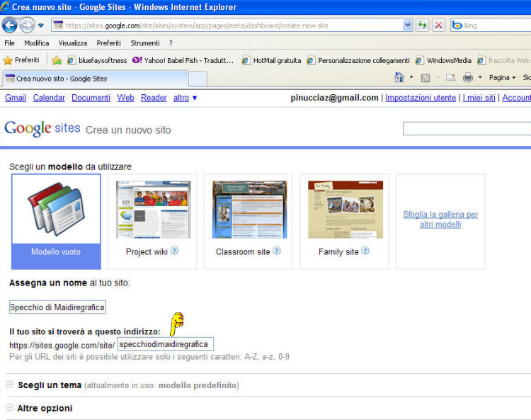Screen dimensions: 531x420
Task: Click the browser Forward arrow button
Action: [x=27, y=25]
